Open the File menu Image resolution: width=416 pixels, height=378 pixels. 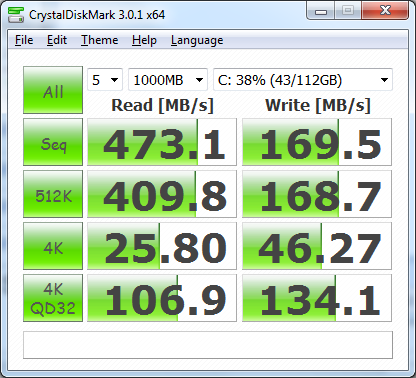[x=24, y=40]
